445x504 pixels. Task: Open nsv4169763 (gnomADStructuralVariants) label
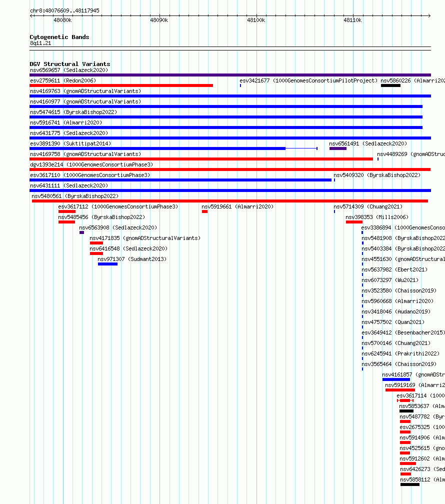pyautogui.click(x=85, y=91)
